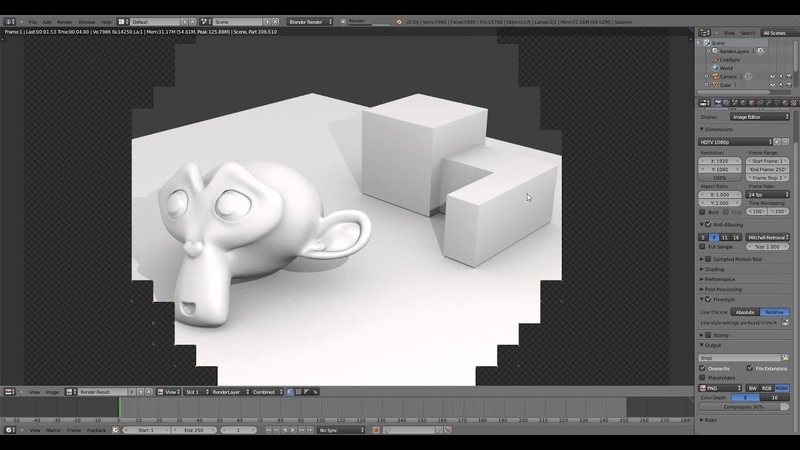Select the Scene item in outliner
The width and height of the screenshot is (800, 450).
718,43
